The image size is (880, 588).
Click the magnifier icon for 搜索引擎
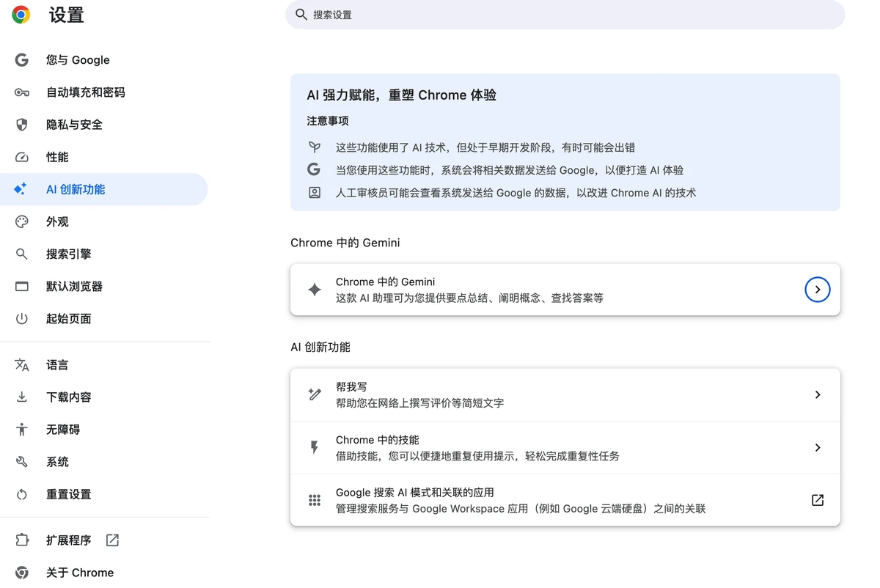coord(22,254)
